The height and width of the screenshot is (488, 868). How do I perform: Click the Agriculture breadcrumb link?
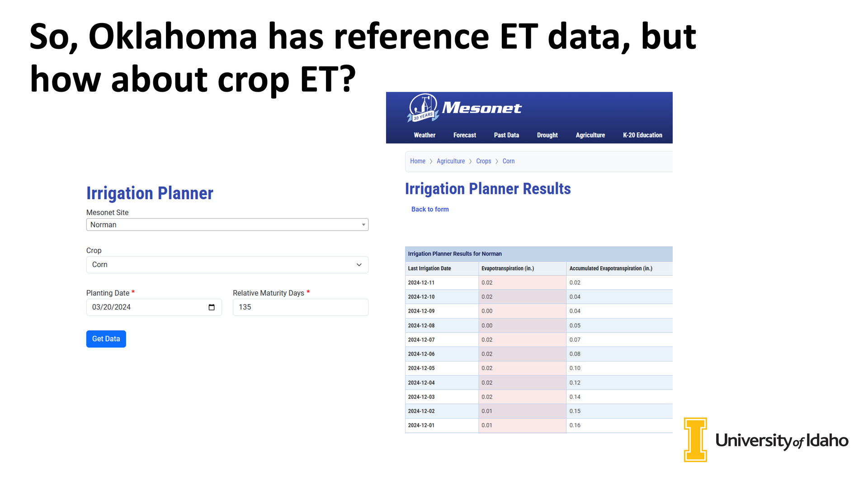[x=450, y=161]
